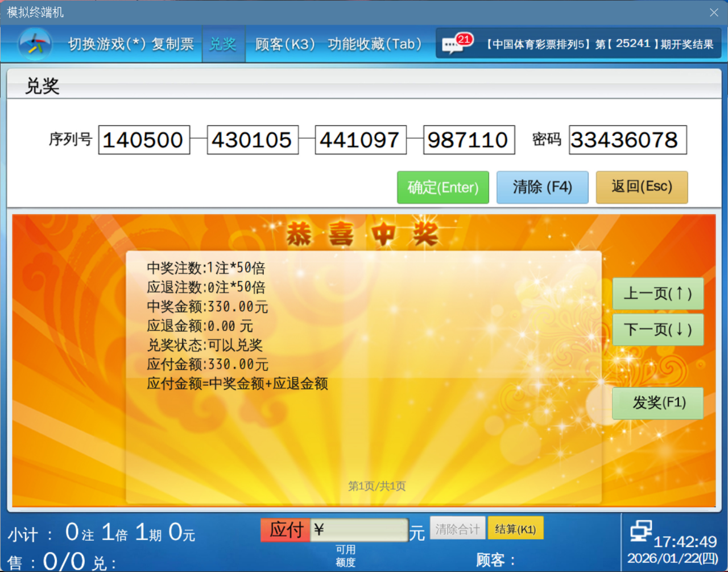The height and width of the screenshot is (572, 728).
Task: Click the network computer status icon
Action: point(641,530)
